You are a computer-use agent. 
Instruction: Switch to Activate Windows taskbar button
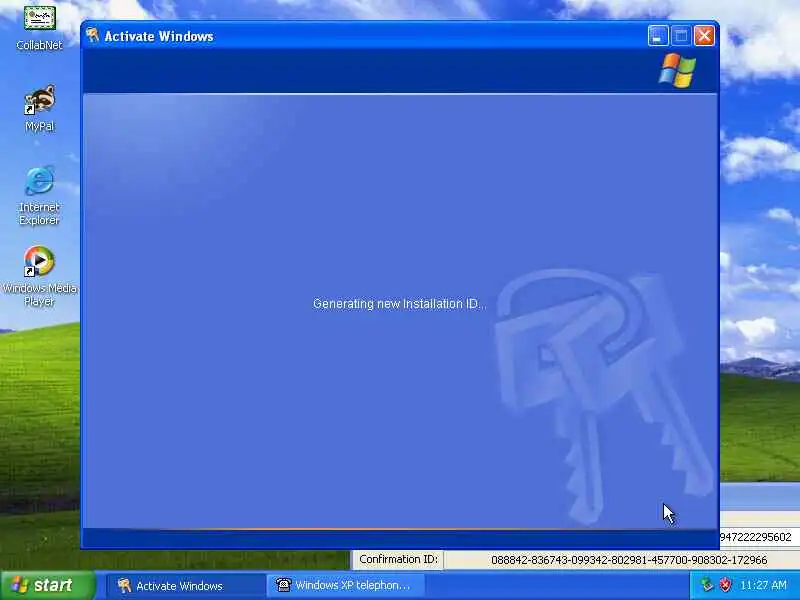(x=185, y=585)
